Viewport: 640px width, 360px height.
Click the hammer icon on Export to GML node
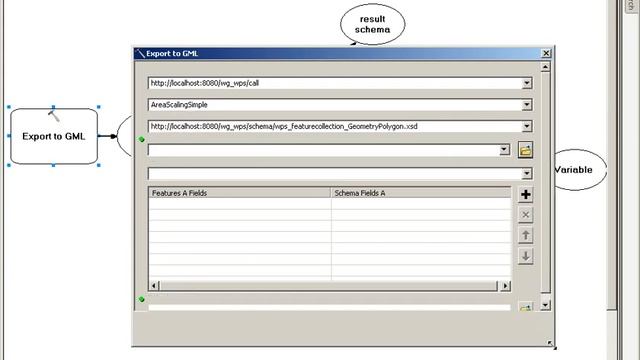[x=54, y=116]
